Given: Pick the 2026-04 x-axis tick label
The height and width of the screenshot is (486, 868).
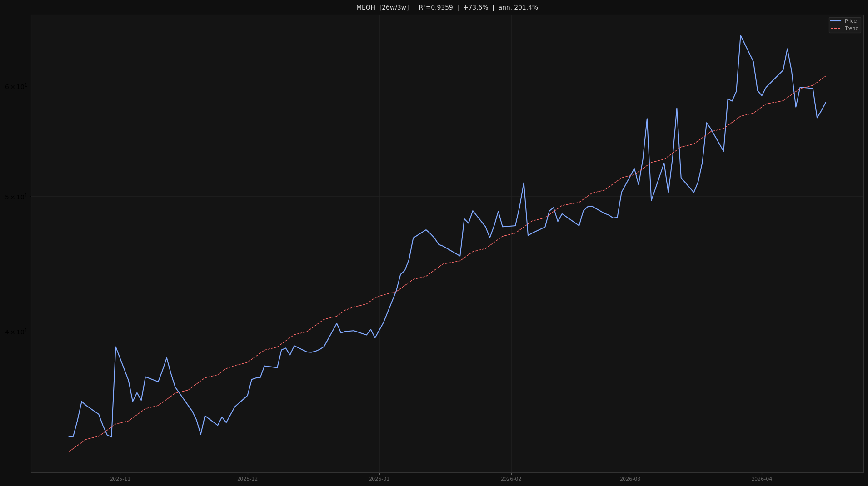Looking at the screenshot, I should click(762, 479).
